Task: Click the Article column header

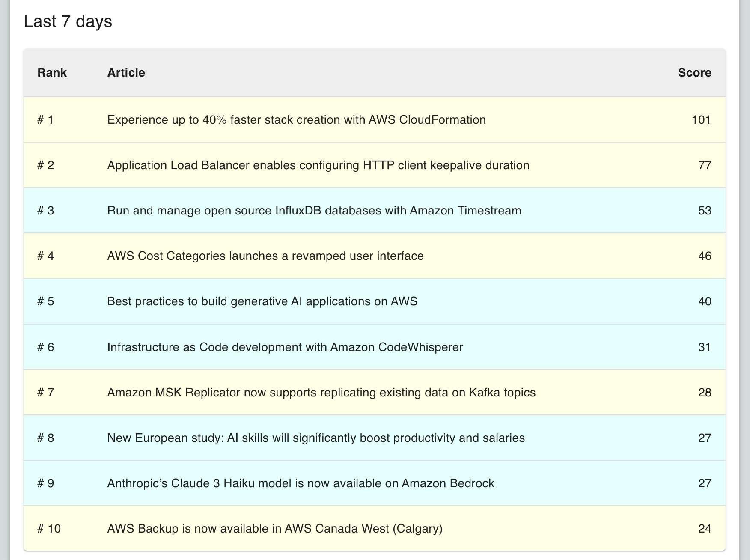Action: click(x=126, y=73)
